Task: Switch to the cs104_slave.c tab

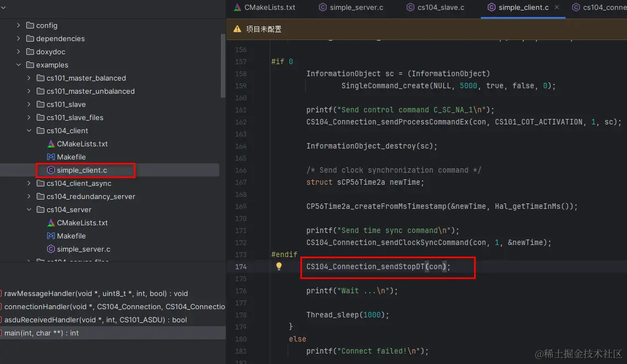Action: 436,7
